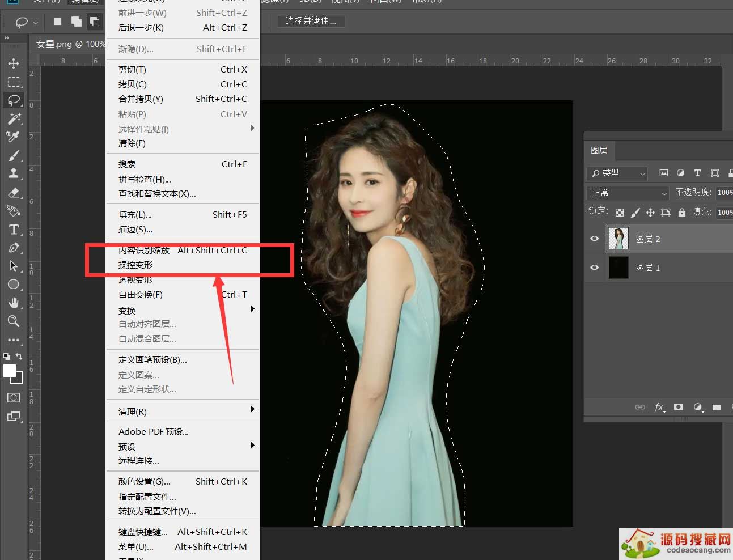Choose 拷贝(C) menu item

(183, 84)
